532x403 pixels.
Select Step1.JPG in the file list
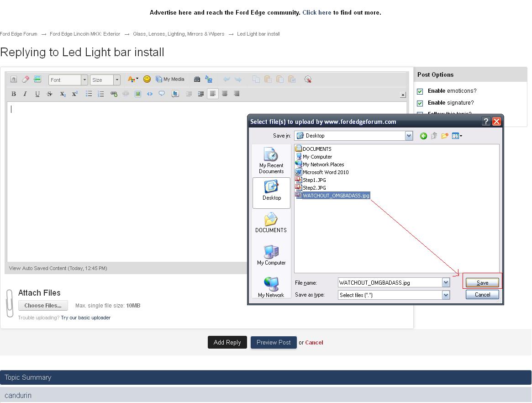tap(314, 180)
